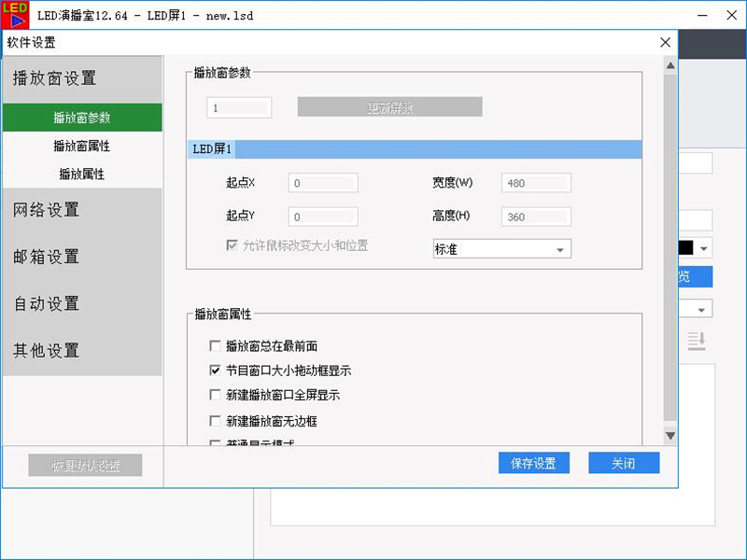Click the scrollbar up arrow
Screen dimensions: 747x560
[669, 64]
